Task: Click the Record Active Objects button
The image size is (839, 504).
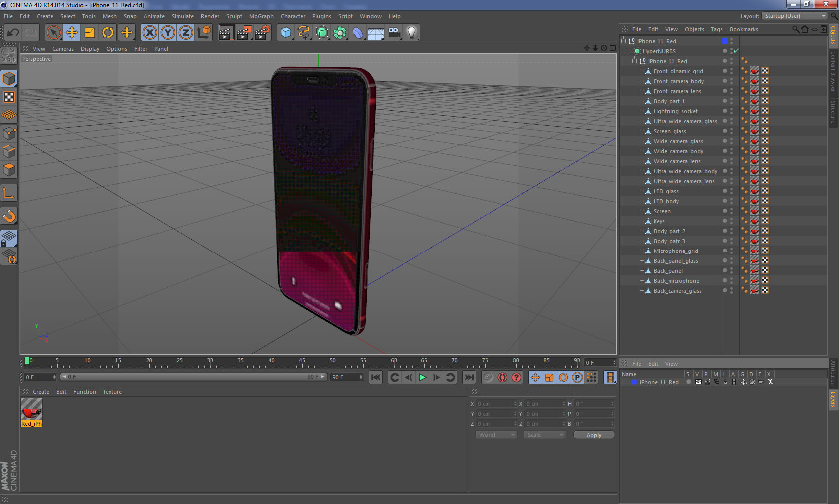Action: pos(488,377)
